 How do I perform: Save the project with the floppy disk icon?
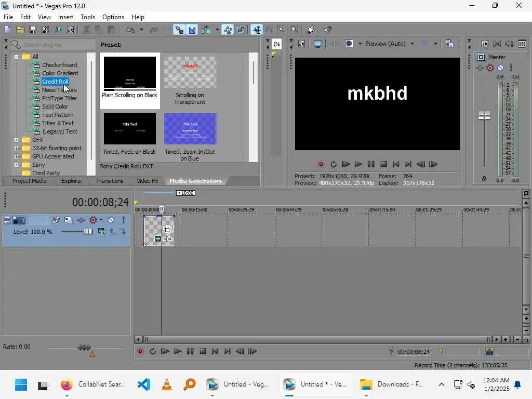click(33, 30)
